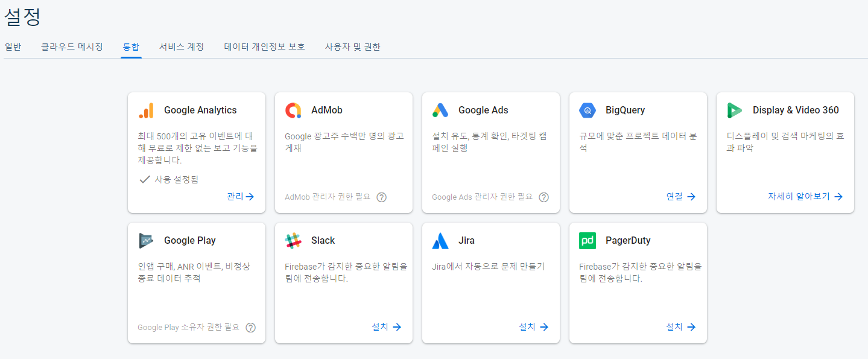
Task: Click the AdMob logo icon
Action: click(293, 110)
